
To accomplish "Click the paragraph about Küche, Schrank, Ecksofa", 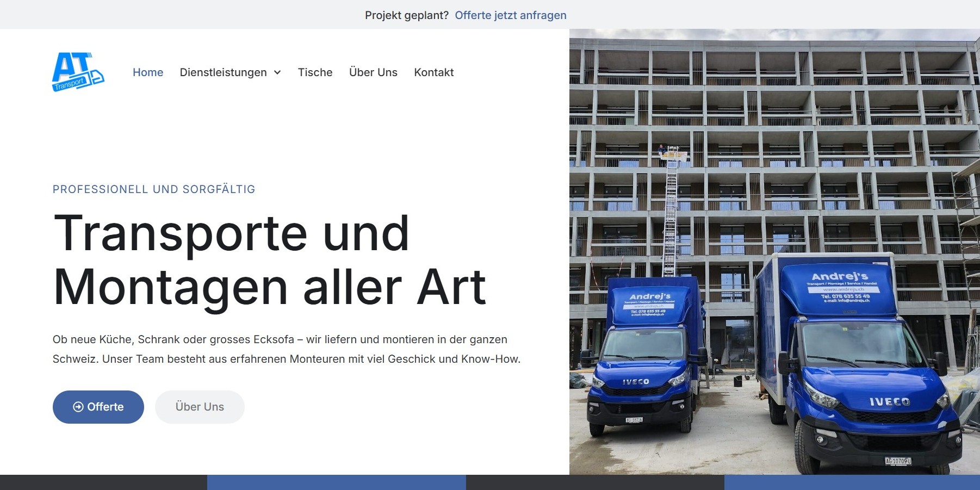I will click(286, 349).
